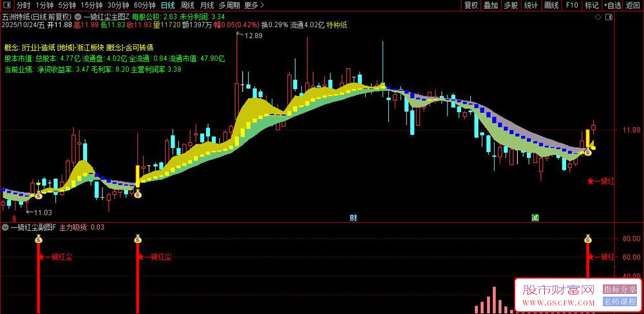
Task: Activate the 画线 drawing tool
Action: (x=551, y=5)
